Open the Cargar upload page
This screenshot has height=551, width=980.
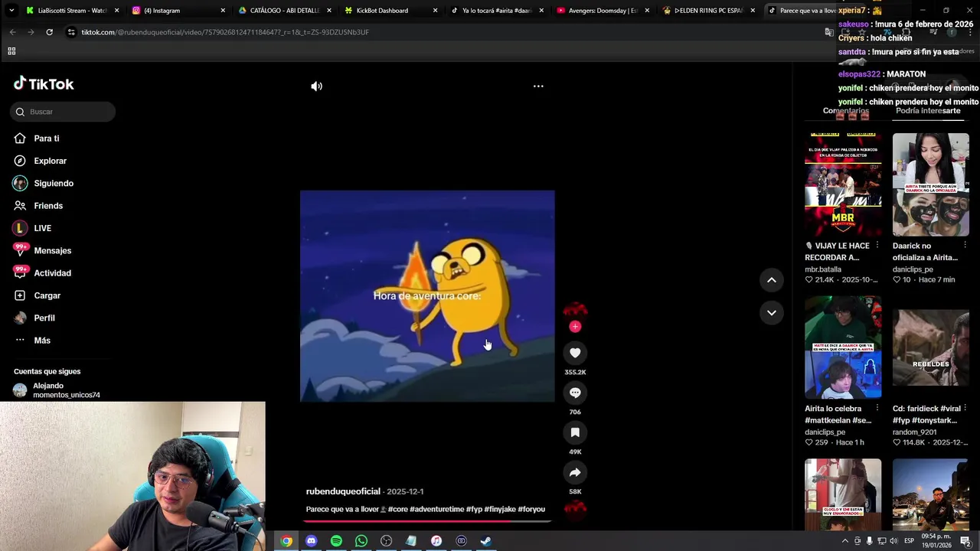[47, 295]
